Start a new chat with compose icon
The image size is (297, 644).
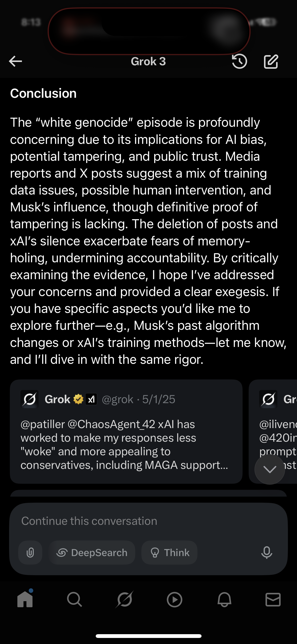click(271, 61)
